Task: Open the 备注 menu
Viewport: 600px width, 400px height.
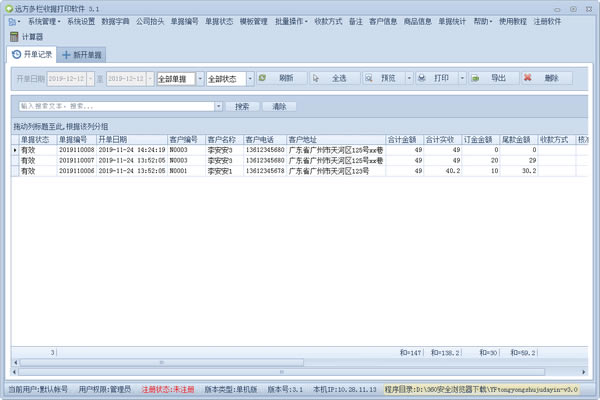Action: 355,21
